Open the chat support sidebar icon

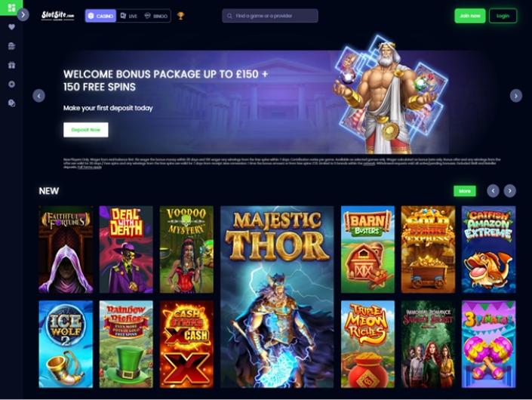pos(11,103)
